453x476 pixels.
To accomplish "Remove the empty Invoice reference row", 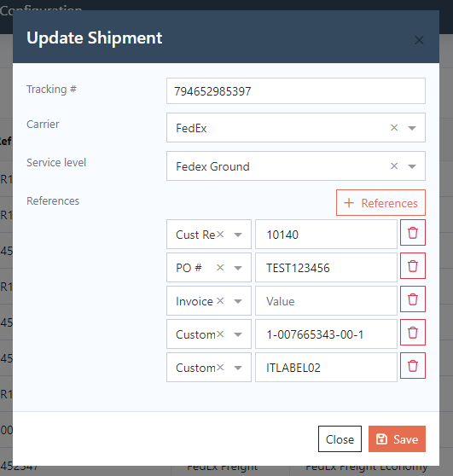I will click(413, 299).
